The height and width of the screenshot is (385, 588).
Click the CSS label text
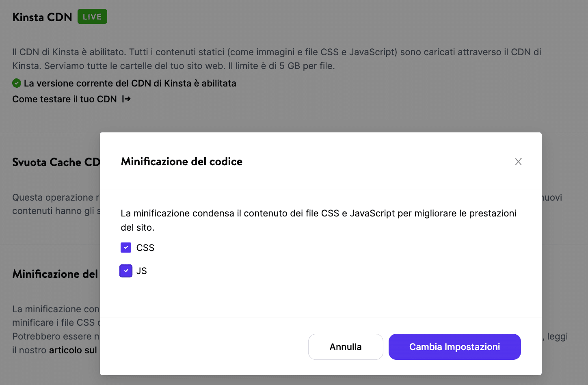(145, 247)
